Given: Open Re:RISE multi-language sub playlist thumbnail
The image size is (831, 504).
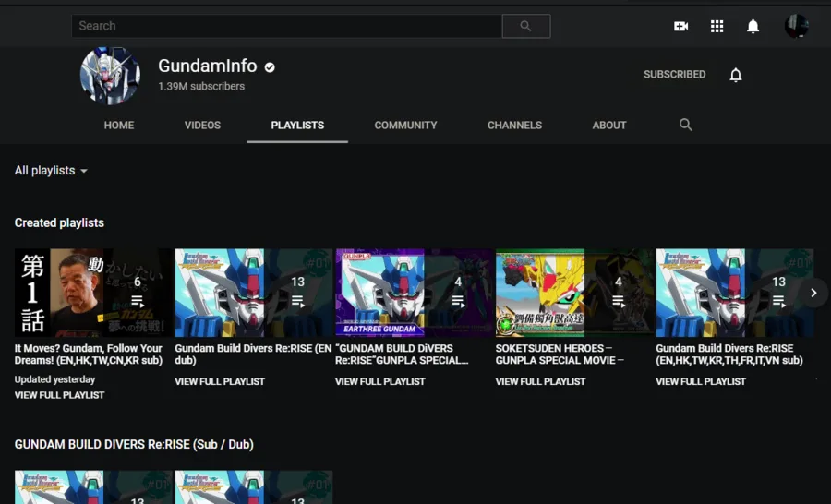Looking at the screenshot, I should (x=735, y=293).
